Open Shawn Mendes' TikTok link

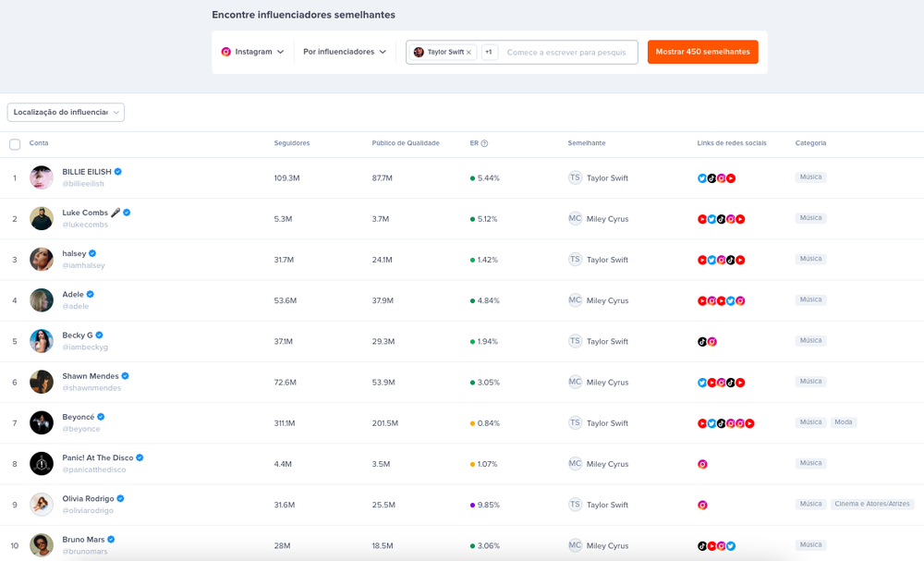[x=731, y=383]
